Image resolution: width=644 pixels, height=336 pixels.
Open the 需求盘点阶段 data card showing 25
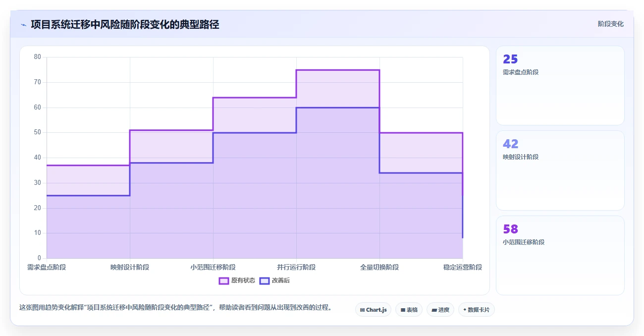coord(560,85)
